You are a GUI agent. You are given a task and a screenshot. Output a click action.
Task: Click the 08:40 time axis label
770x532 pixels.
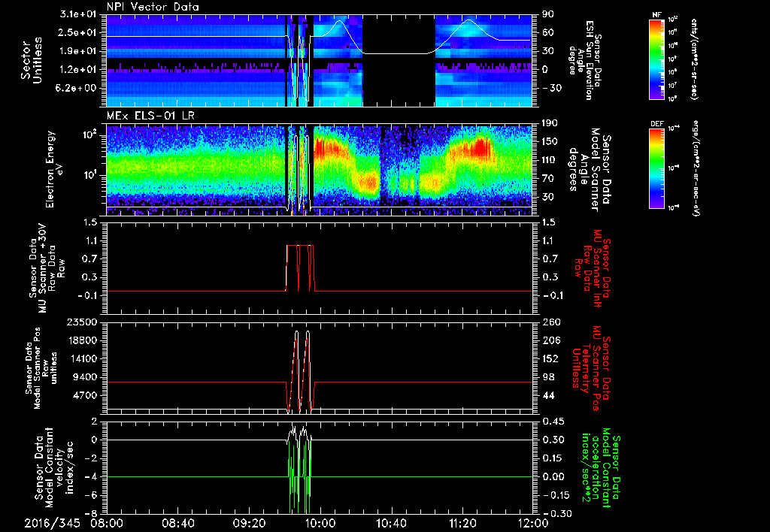pos(180,523)
